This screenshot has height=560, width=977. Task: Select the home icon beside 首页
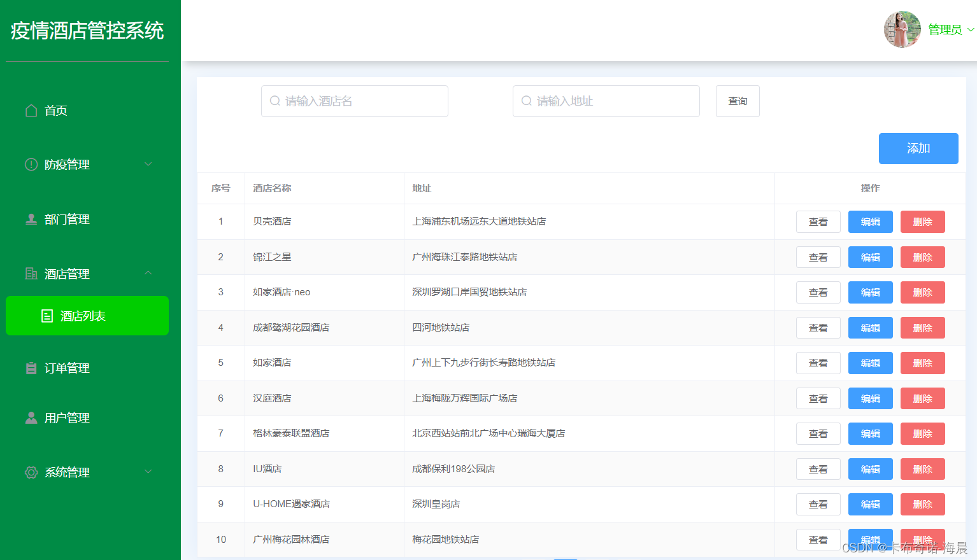(31, 110)
